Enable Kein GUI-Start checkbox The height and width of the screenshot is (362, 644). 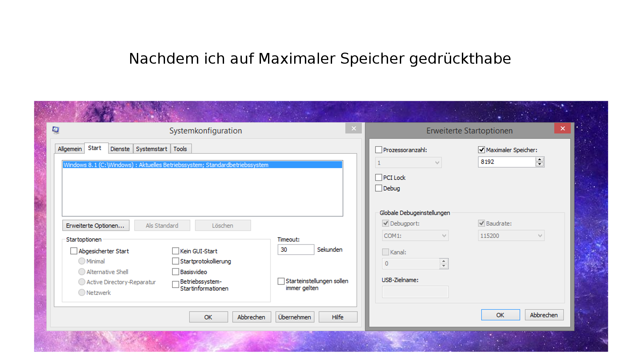pyautogui.click(x=175, y=251)
